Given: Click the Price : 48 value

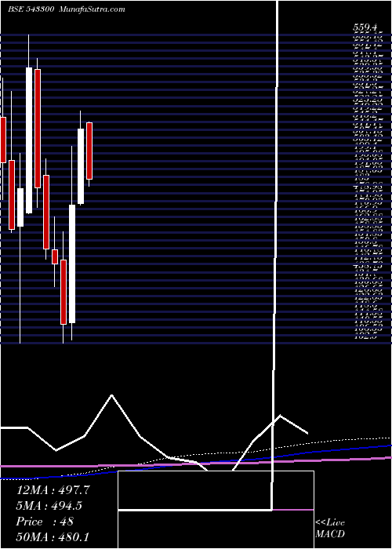Looking at the screenshot, I should click(45, 521).
